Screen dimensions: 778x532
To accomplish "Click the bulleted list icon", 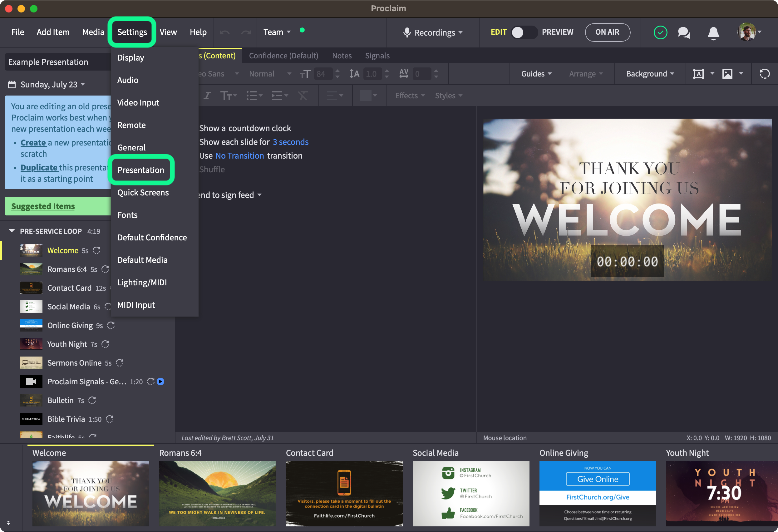I will pos(251,96).
